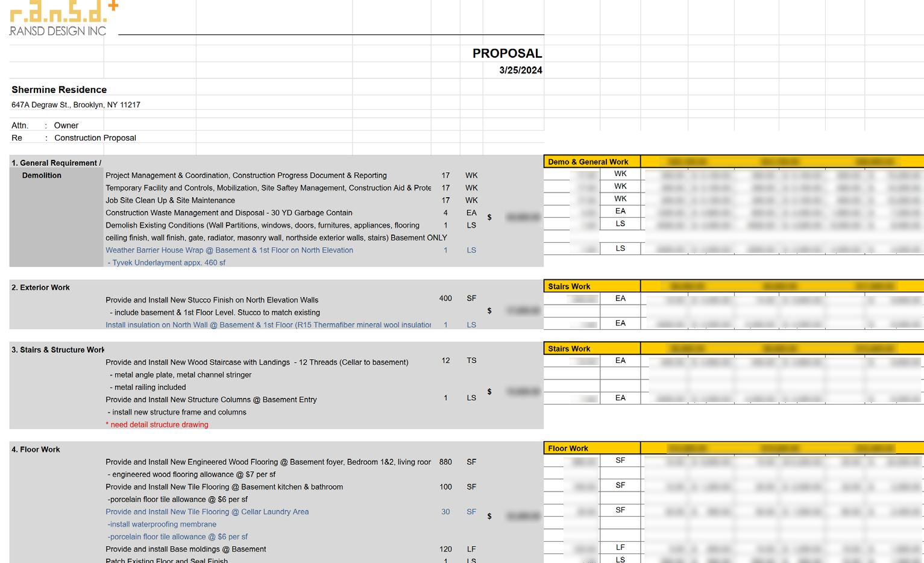This screenshot has height=563, width=924.
Task: Select the Tyvek Underlayment appx. 460 sf note
Action: pyautogui.click(x=166, y=263)
